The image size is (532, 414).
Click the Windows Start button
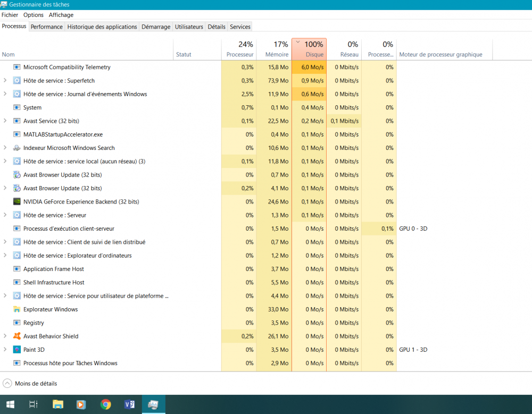(10, 404)
